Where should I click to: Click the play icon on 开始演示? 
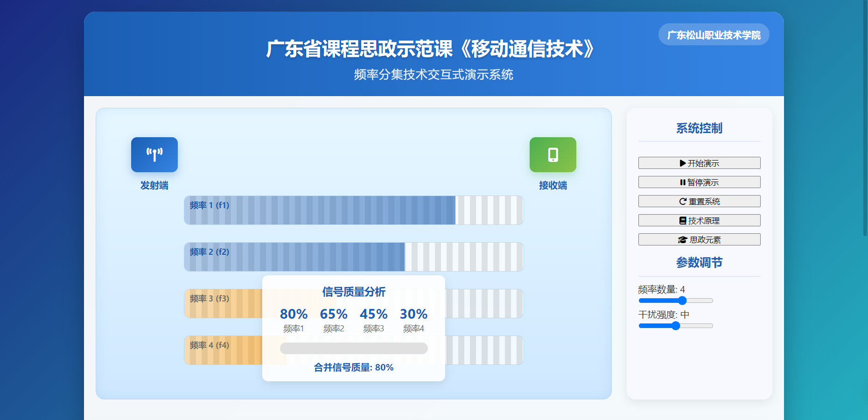coord(683,163)
